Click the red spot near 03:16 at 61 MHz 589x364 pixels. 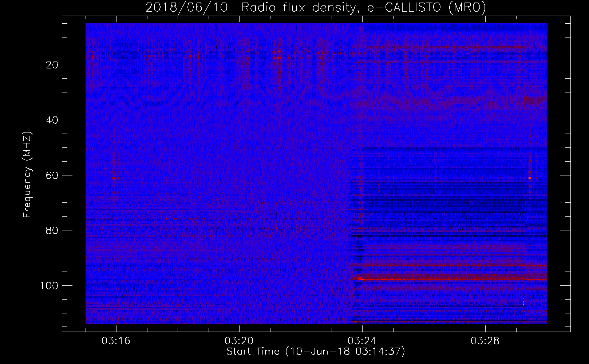(x=114, y=178)
